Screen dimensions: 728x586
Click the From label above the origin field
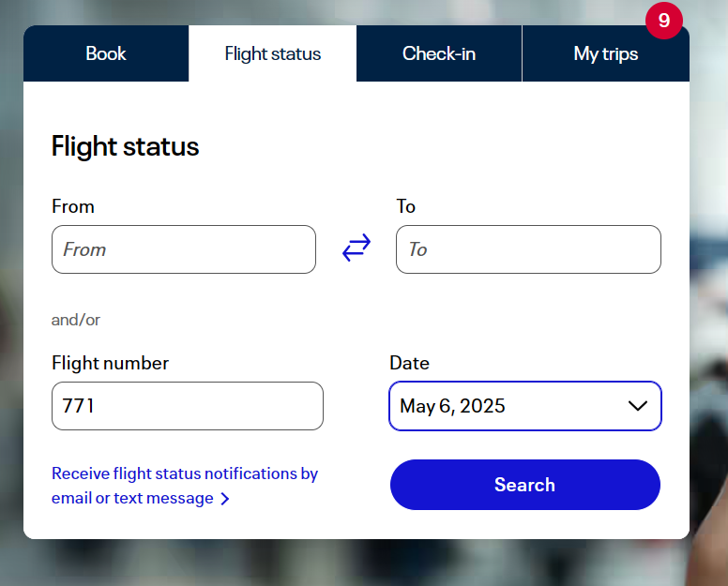coord(73,206)
